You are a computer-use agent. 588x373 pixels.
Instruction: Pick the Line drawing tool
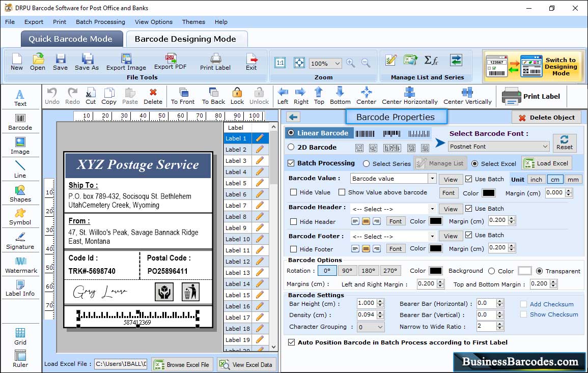20,169
